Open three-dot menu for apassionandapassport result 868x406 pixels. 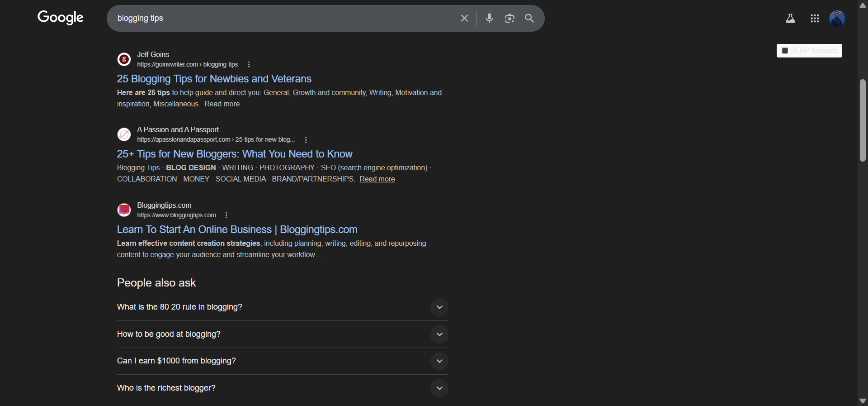(306, 140)
